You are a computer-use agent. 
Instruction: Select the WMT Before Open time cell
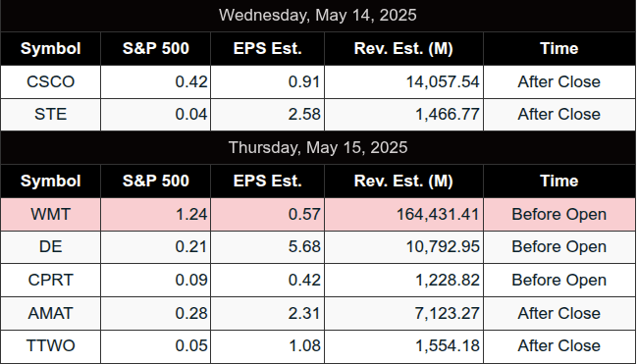click(559, 214)
